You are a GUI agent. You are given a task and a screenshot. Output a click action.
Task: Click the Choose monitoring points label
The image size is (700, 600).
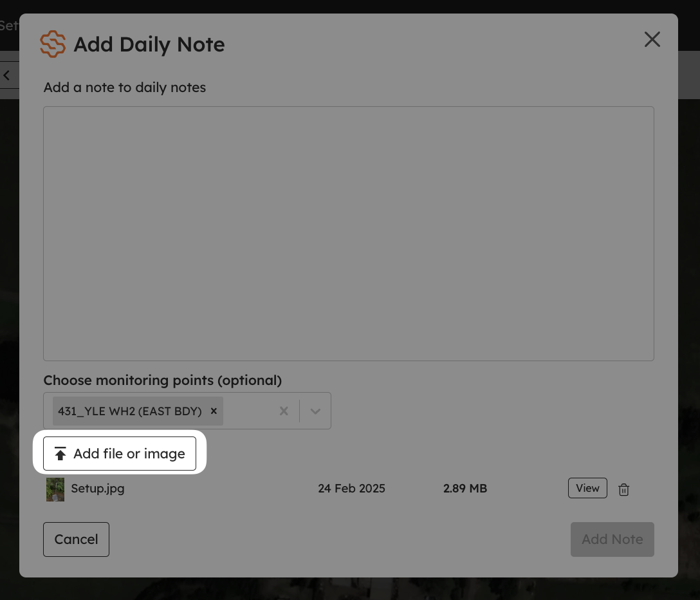163,380
